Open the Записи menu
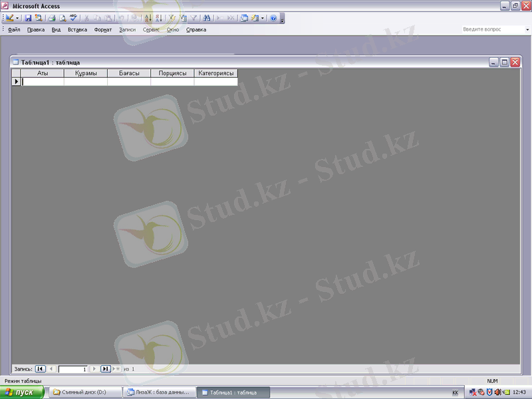532x399 pixels. click(127, 30)
